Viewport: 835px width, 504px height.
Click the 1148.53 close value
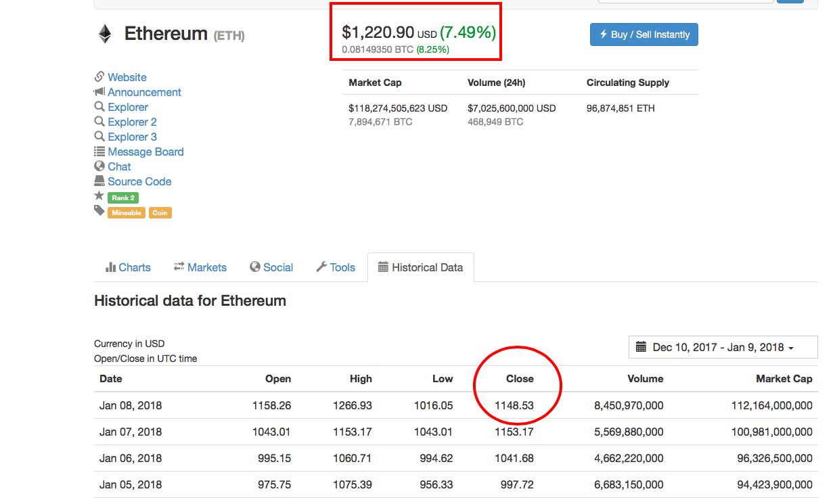(x=514, y=406)
